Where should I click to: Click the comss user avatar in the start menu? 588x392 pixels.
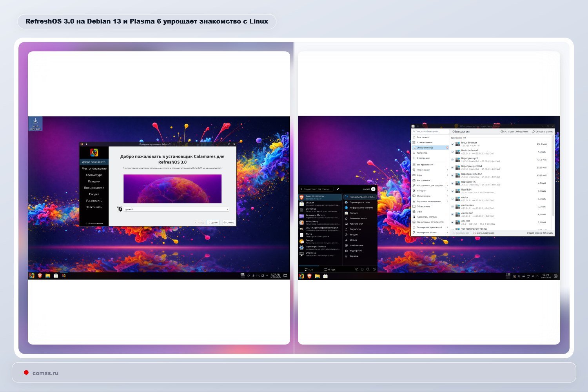tap(373, 189)
